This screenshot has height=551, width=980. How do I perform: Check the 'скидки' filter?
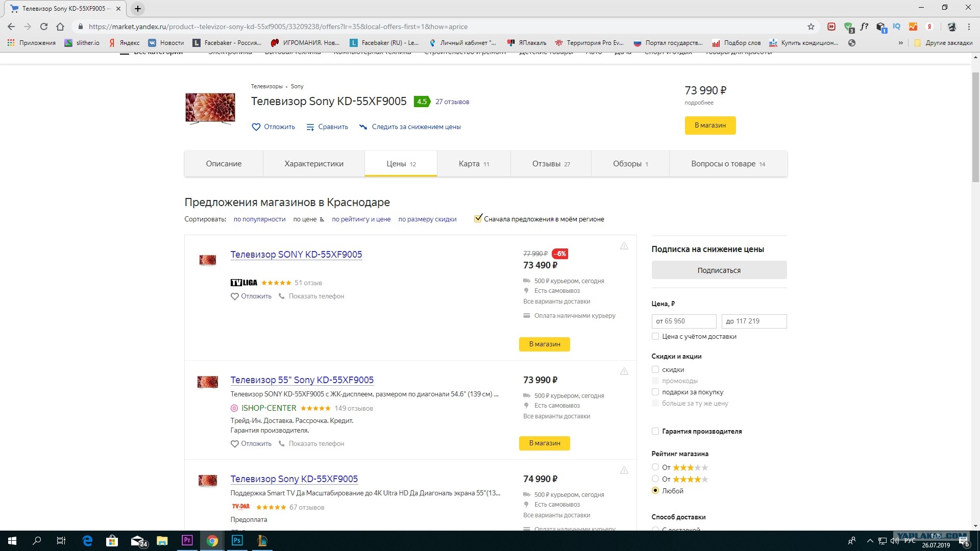pos(655,369)
